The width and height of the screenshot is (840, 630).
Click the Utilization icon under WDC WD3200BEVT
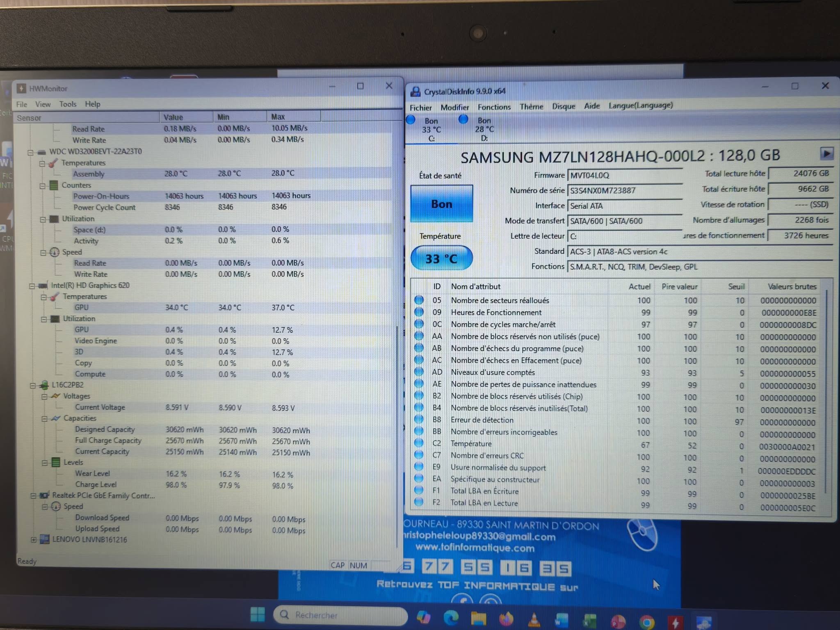coord(54,219)
